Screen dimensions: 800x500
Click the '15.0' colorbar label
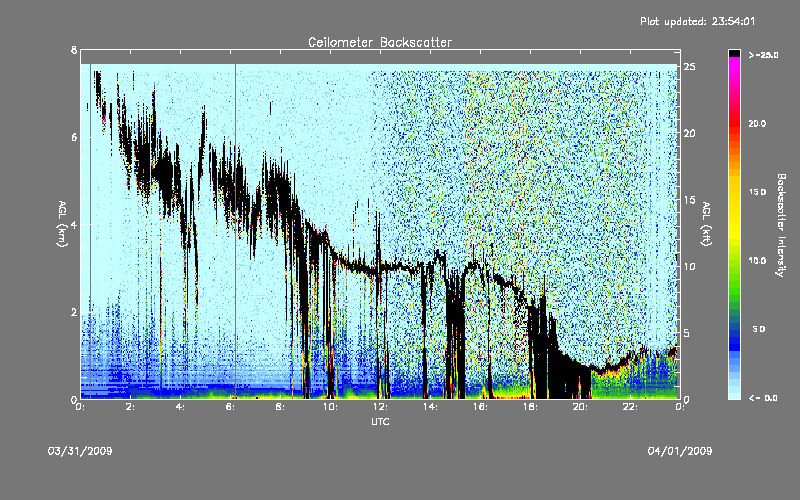coord(757,192)
